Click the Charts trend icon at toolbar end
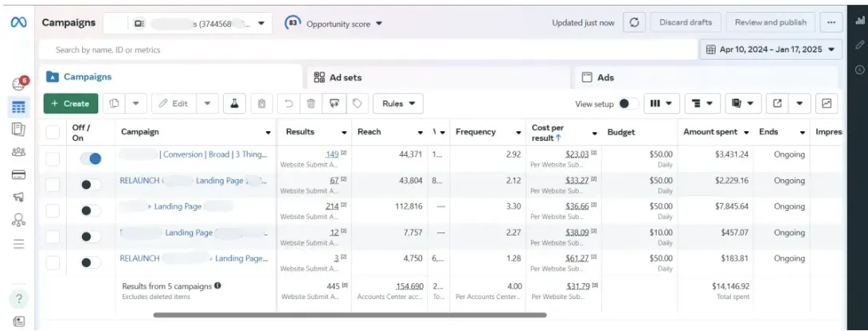This screenshot has height=331, width=868. 827,103
